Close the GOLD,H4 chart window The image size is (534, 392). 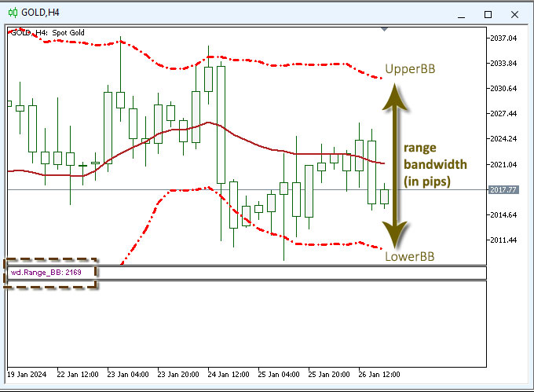tap(514, 14)
